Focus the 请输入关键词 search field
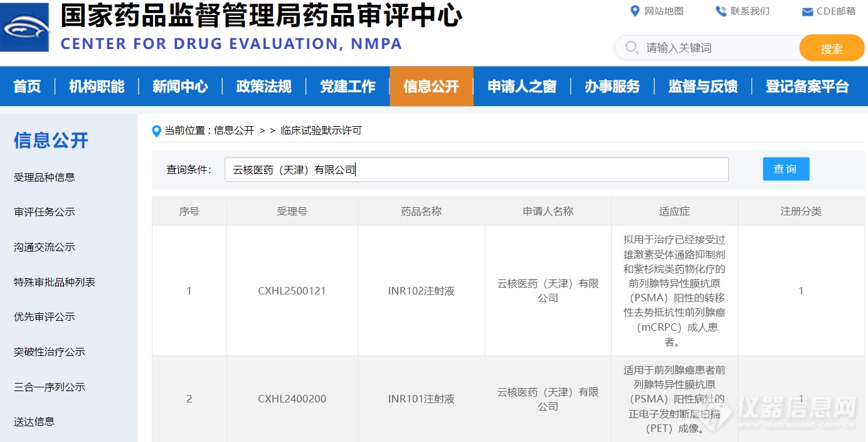This screenshot has width=868, height=442. tap(715, 48)
